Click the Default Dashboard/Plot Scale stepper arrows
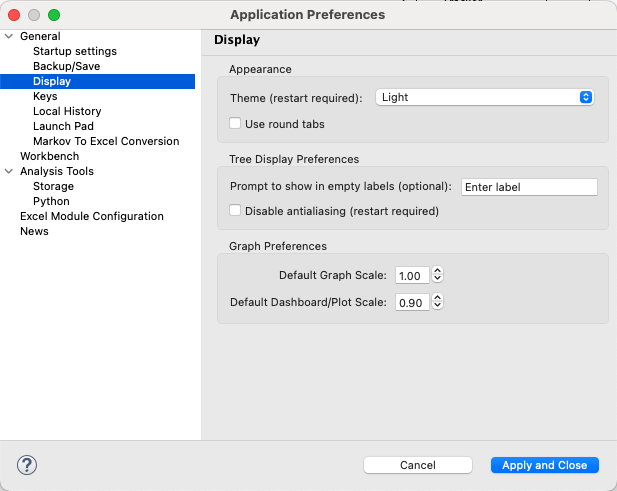This screenshot has height=491, width=617. [x=438, y=302]
